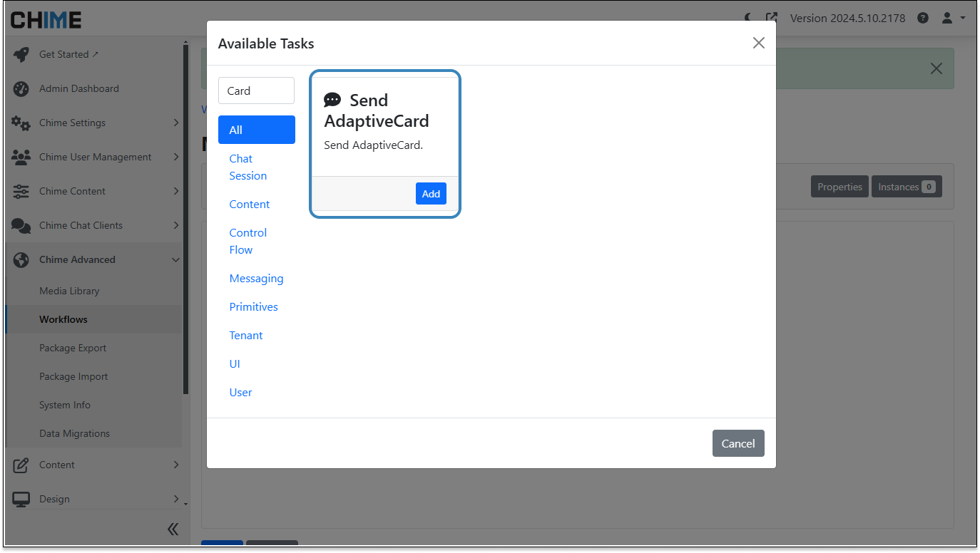Select the User category

pos(257,392)
